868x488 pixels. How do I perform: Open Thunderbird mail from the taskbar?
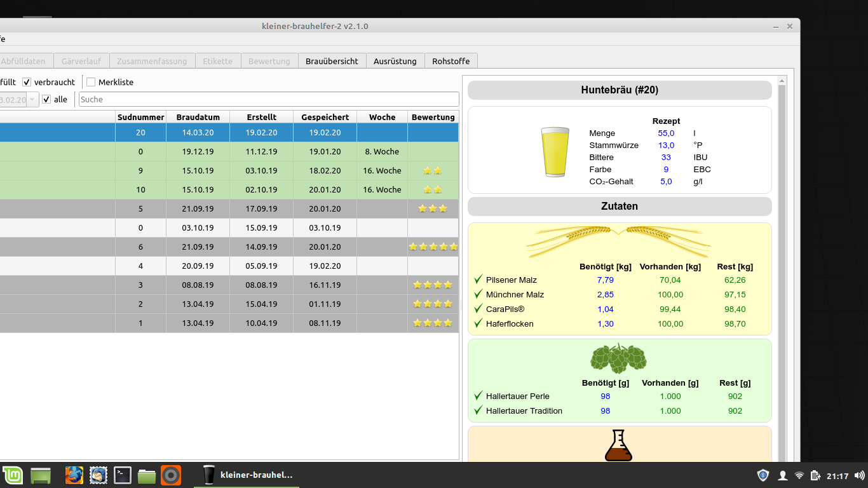[x=98, y=475]
